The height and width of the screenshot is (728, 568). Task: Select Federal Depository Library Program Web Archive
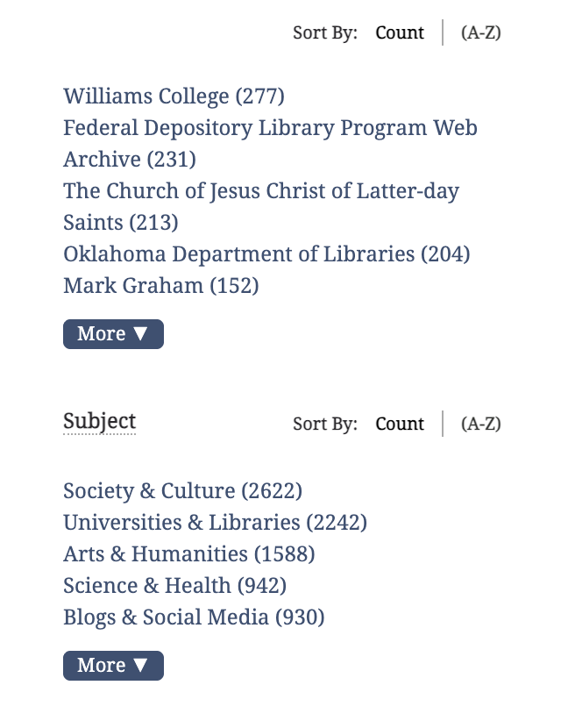click(x=270, y=144)
